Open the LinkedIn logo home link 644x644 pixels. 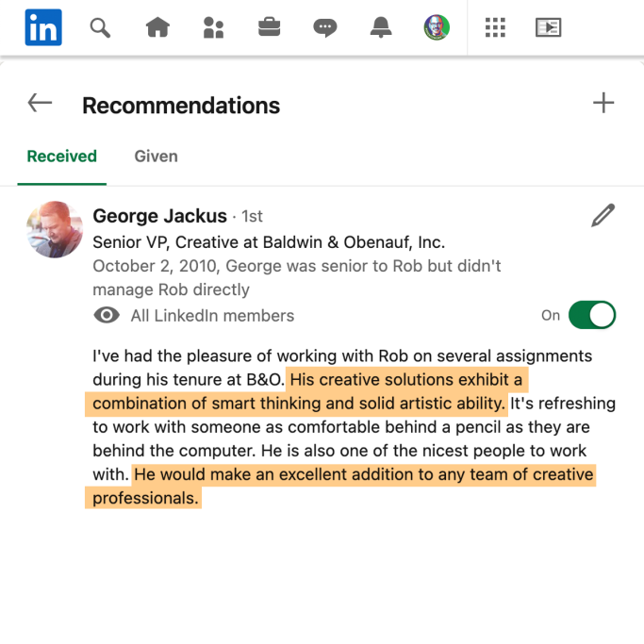click(43, 27)
